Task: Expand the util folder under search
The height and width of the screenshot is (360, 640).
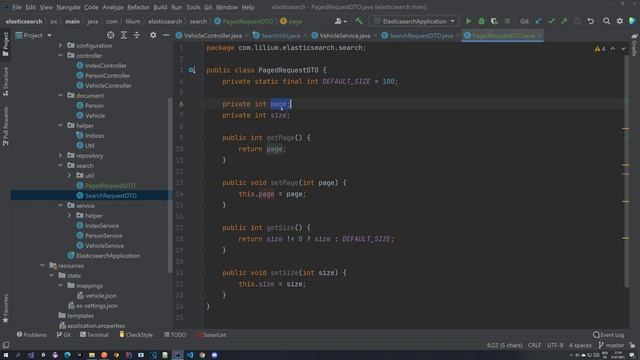Action: pos(69,176)
